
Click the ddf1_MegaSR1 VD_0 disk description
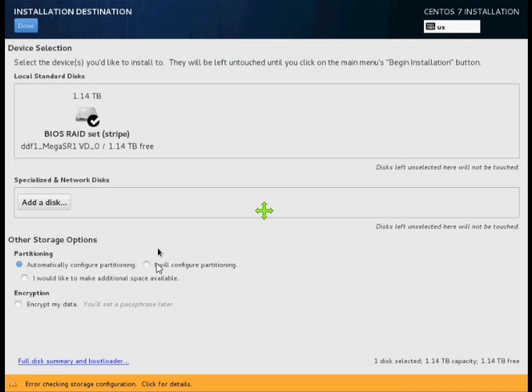coord(87,146)
